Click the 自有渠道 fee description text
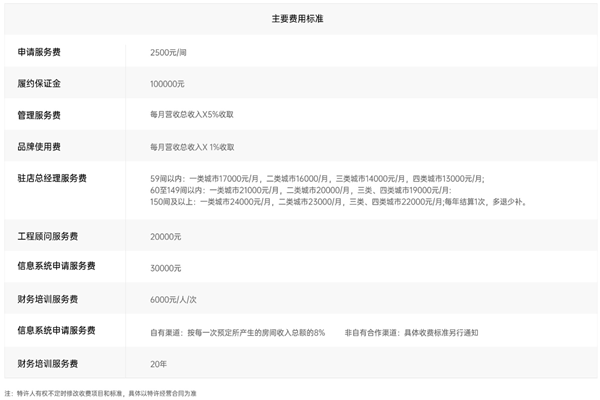 (x=237, y=331)
